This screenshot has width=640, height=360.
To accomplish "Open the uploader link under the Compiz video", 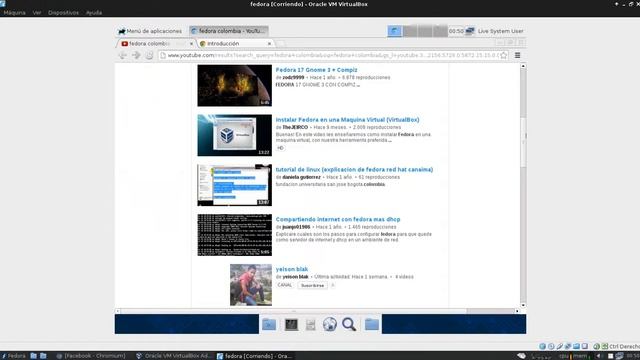I will (x=293, y=78).
